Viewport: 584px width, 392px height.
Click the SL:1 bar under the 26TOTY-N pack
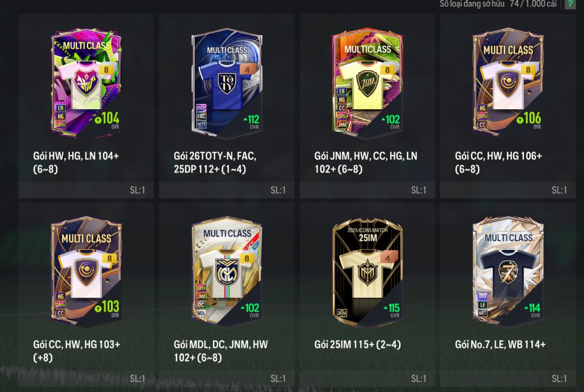(226, 190)
